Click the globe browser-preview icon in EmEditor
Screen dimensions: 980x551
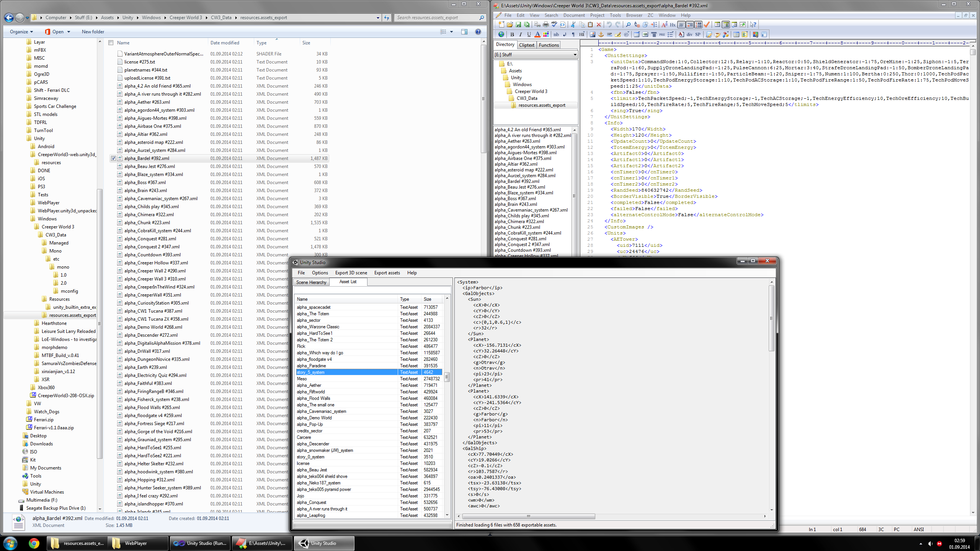(x=501, y=34)
